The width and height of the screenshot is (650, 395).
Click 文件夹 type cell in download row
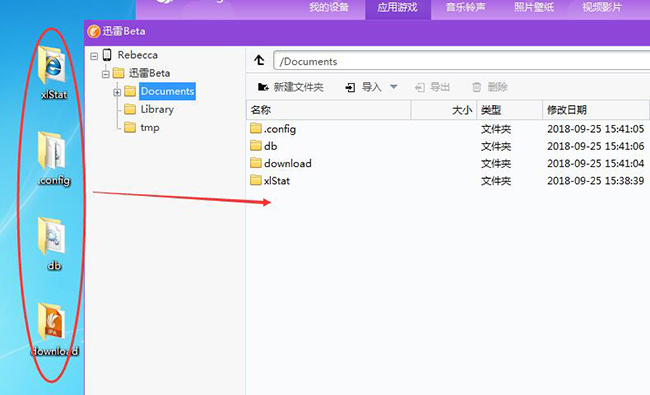pos(496,164)
